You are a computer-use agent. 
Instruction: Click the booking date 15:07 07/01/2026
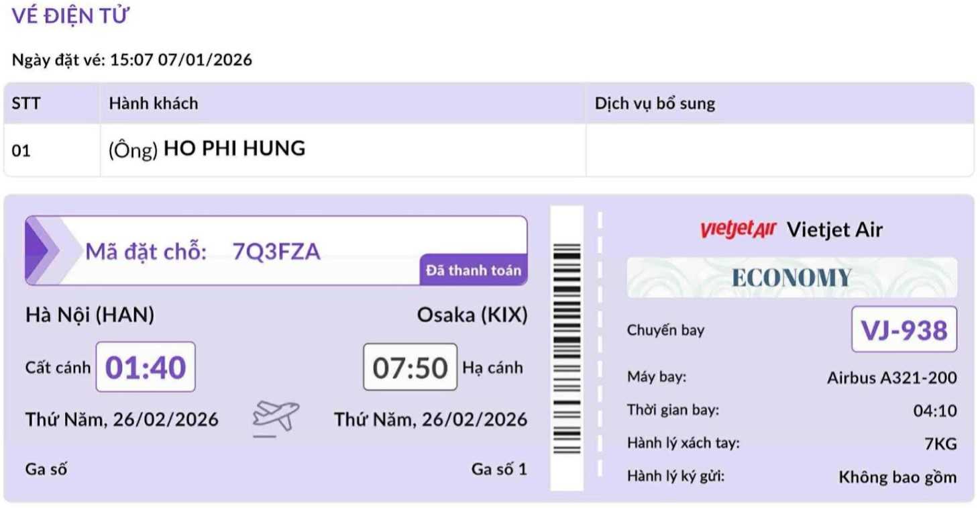181,60
